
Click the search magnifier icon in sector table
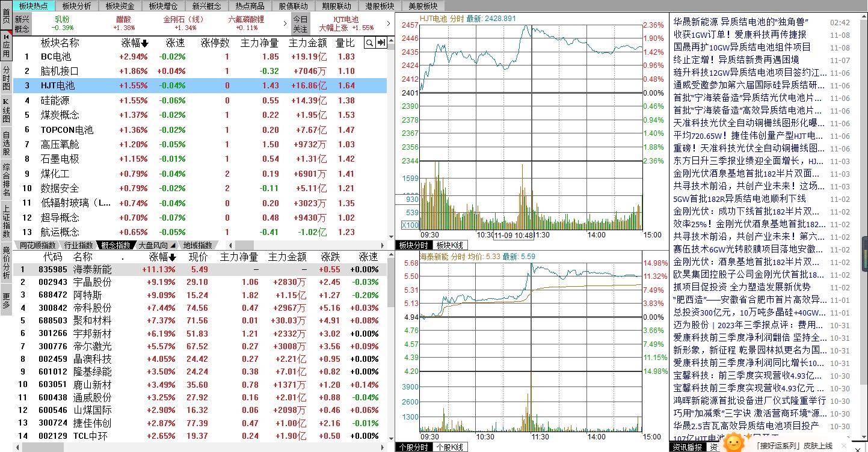369,43
